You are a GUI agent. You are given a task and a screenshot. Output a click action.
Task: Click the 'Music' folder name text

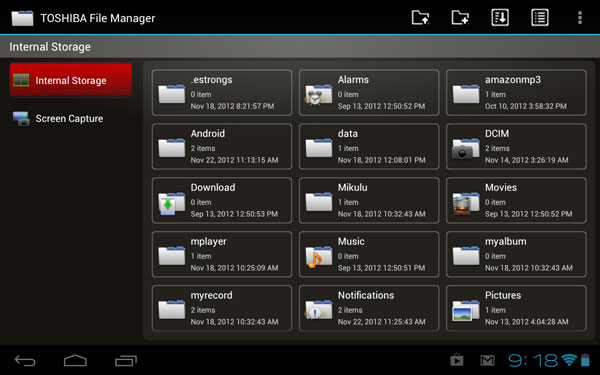pos(351,241)
